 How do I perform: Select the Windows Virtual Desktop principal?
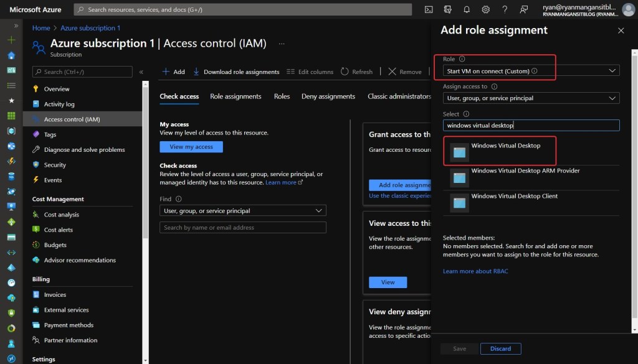tap(531, 152)
